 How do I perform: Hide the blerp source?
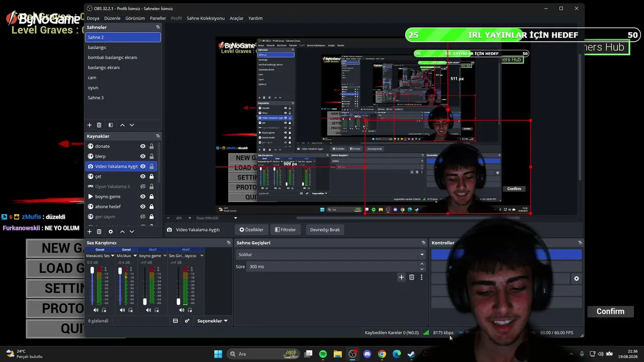(x=143, y=156)
